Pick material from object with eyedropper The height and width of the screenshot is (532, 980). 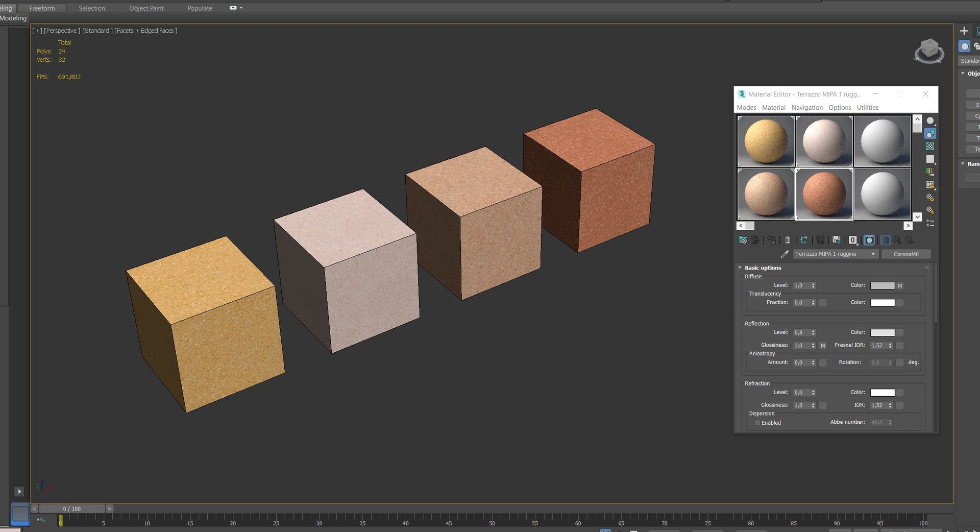785,254
